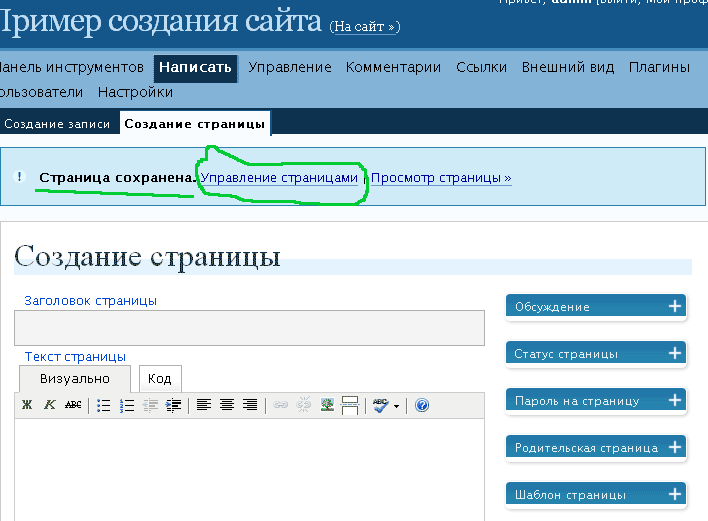Click the Пример создания сайта site title
The width and height of the screenshot is (708, 521).
coord(161,21)
